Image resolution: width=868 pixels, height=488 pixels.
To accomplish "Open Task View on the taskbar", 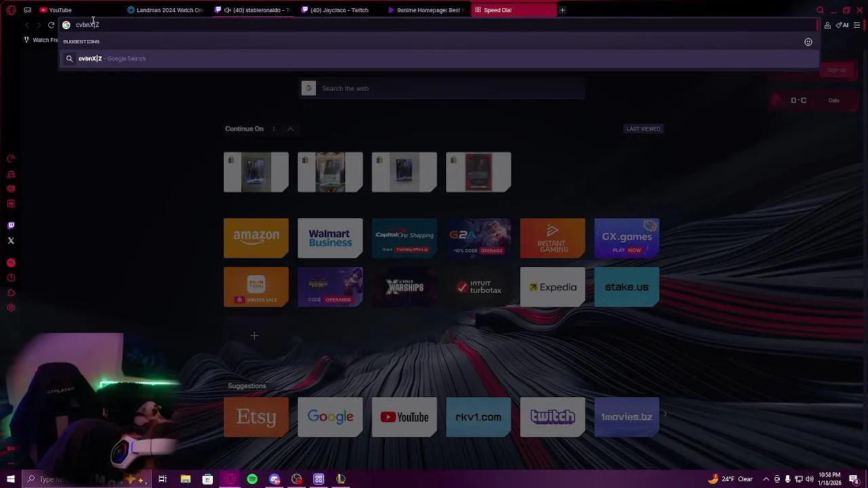I will [163, 479].
